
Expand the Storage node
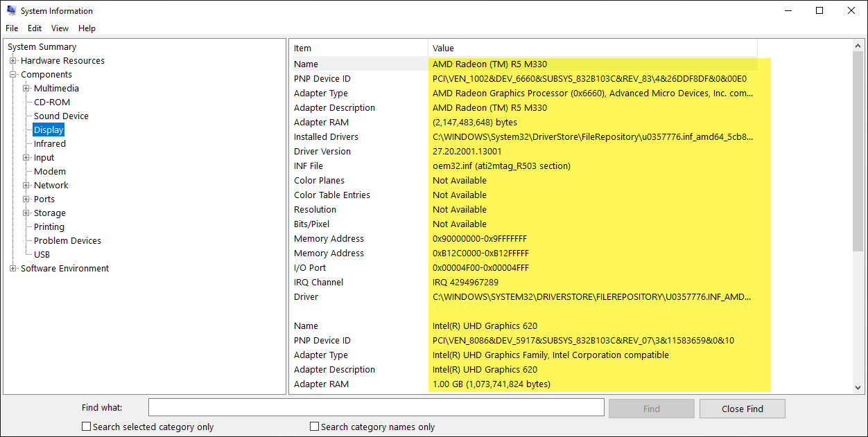click(26, 213)
